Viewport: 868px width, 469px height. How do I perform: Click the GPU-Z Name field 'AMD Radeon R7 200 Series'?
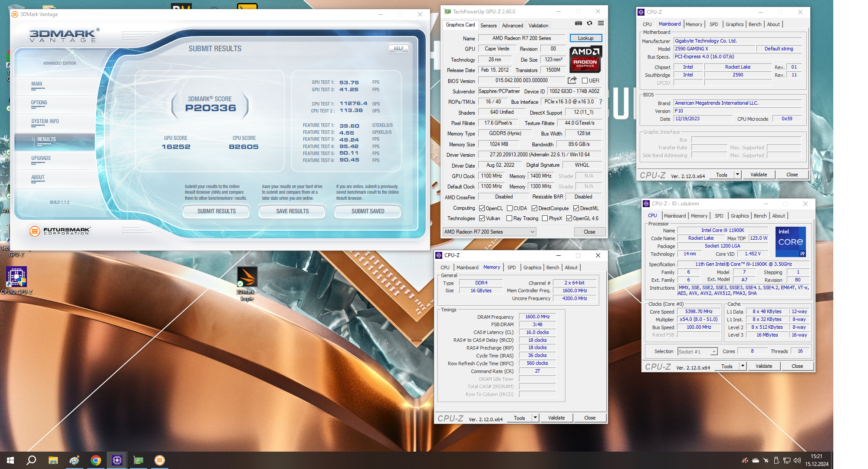pos(522,38)
